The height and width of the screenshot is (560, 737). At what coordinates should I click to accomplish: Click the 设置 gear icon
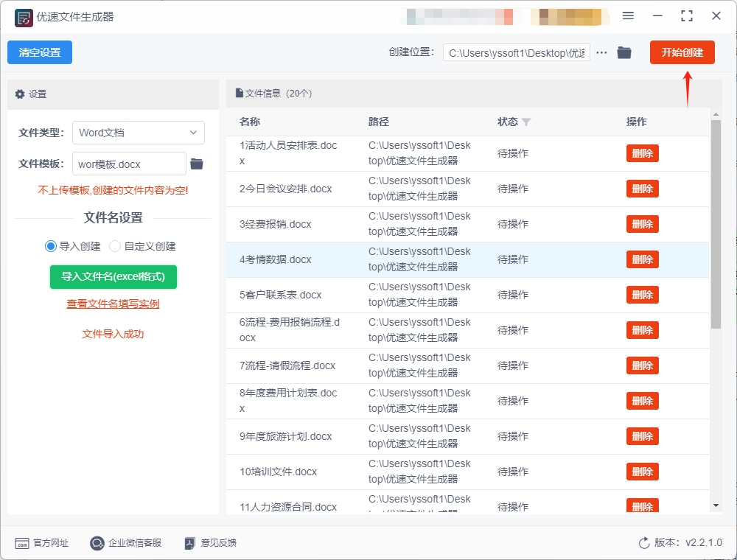20,94
